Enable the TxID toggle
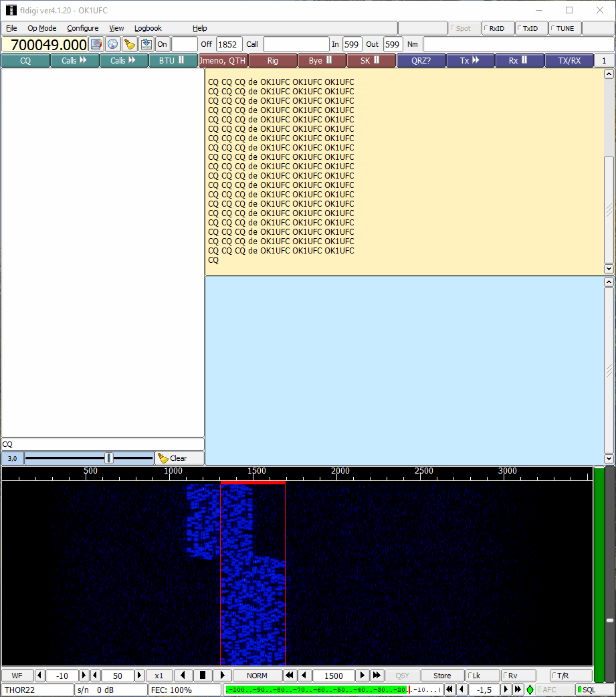Viewport: 616px width, 697px height. (531, 28)
